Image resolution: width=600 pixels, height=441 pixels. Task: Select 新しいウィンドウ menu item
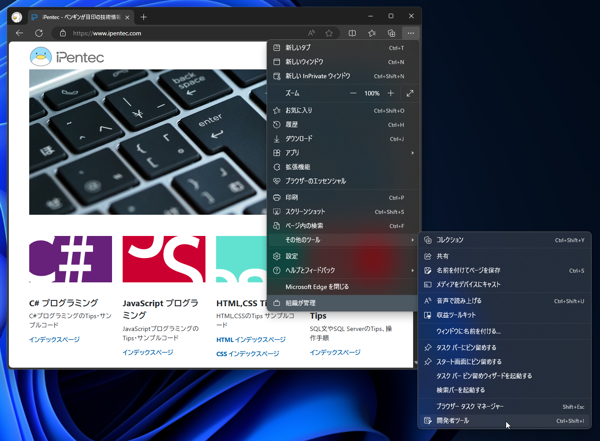342,62
